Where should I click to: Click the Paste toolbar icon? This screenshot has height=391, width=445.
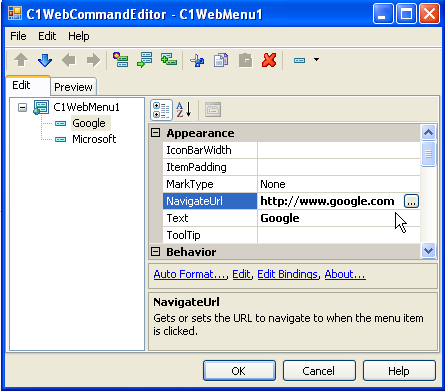[x=245, y=60]
